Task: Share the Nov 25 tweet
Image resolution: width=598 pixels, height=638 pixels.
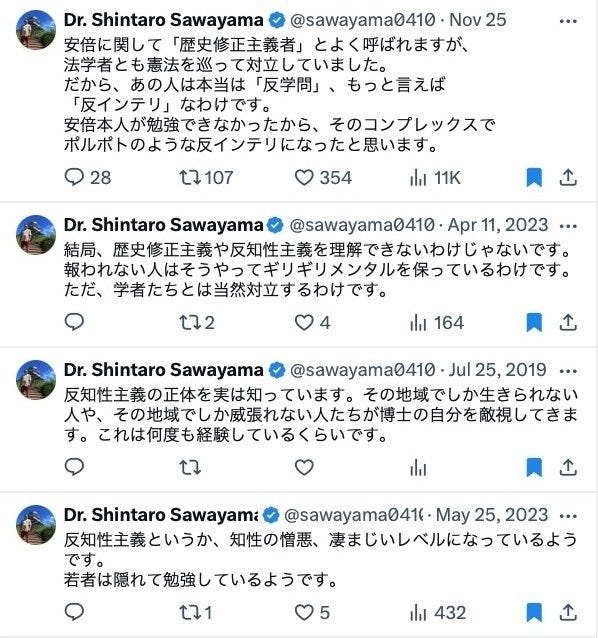Action: (x=568, y=178)
